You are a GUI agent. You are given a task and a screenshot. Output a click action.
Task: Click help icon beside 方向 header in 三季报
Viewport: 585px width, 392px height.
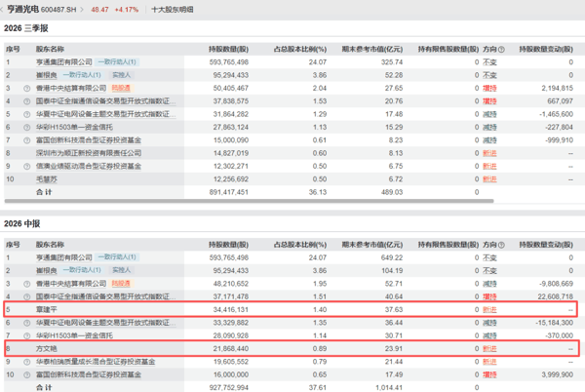(x=501, y=49)
